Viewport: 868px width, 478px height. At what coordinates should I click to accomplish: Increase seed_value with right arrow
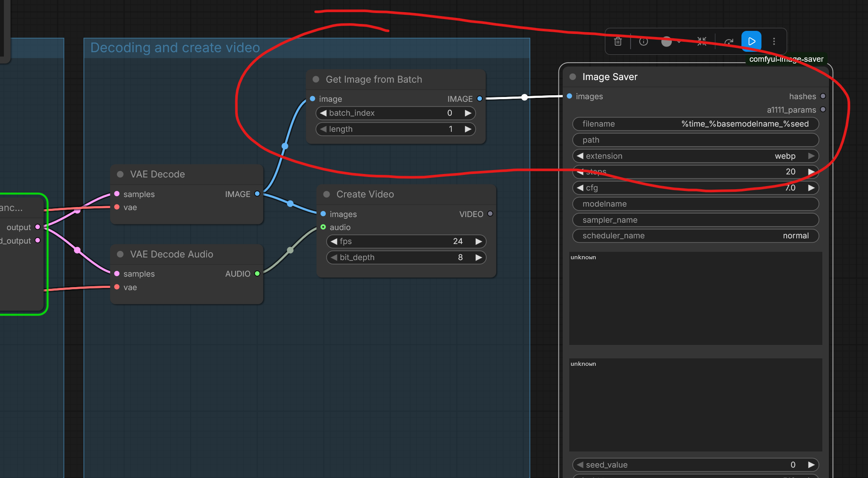pos(811,465)
